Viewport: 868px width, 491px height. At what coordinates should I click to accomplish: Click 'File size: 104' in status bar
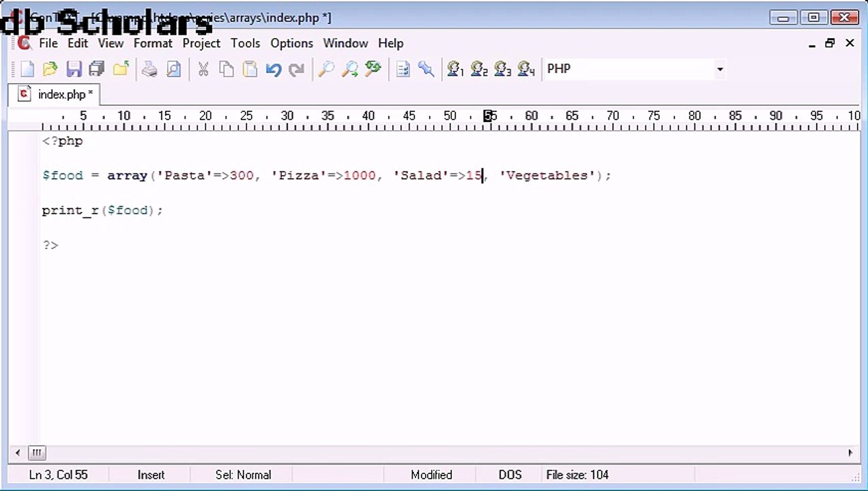click(577, 475)
